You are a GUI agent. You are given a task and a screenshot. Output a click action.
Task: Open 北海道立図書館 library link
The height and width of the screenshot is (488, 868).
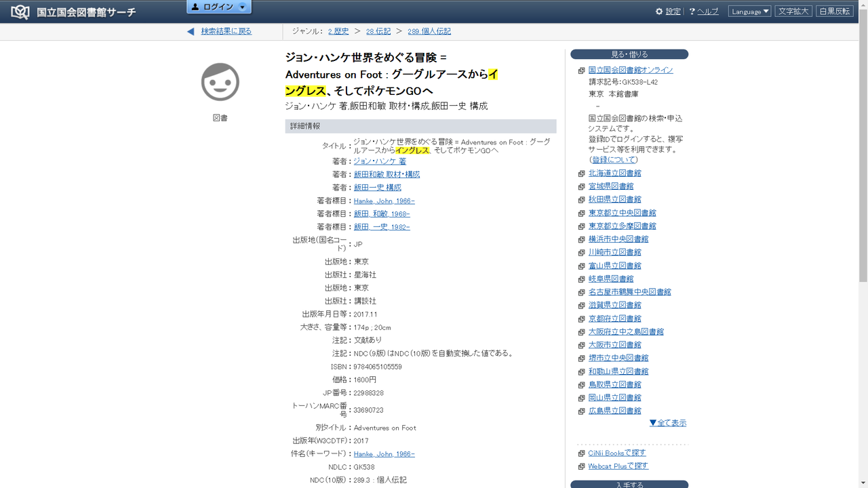614,173
